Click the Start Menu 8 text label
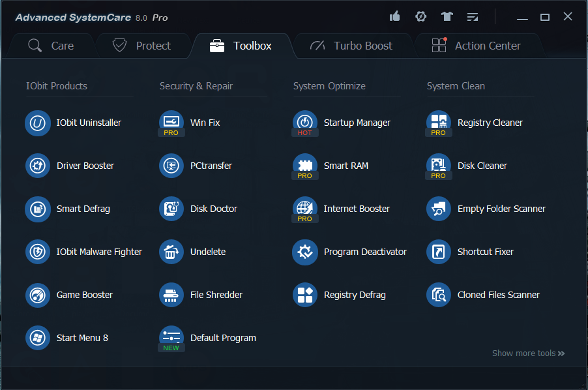The height and width of the screenshot is (390, 588). point(82,338)
